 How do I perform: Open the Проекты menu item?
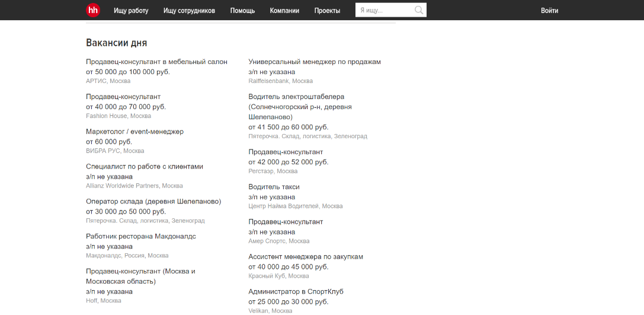click(x=327, y=11)
